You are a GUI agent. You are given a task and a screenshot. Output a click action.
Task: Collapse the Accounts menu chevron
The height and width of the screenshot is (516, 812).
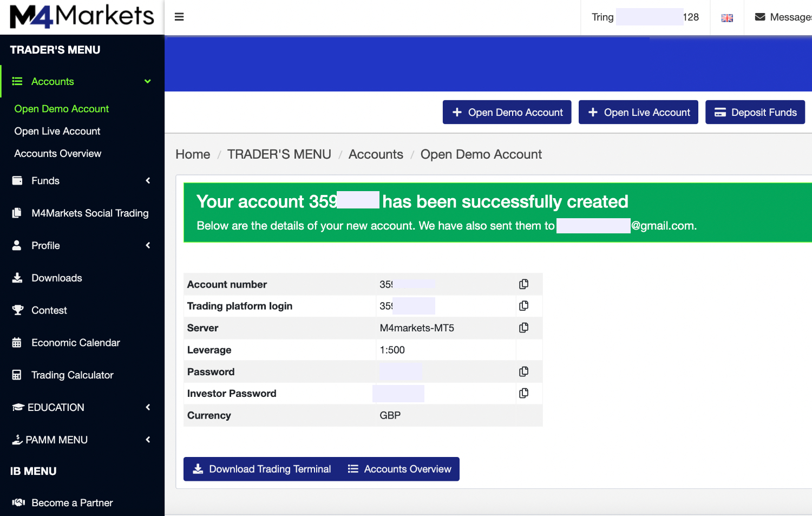(x=147, y=81)
